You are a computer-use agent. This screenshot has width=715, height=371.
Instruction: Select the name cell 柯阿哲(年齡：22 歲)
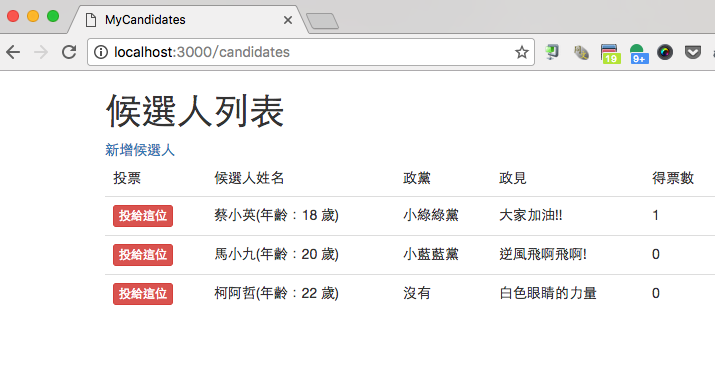tap(276, 294)
